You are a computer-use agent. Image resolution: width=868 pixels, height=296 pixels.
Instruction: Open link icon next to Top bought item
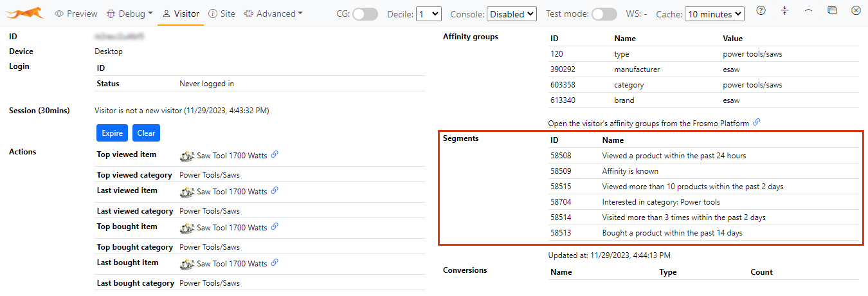click(275, 227)
